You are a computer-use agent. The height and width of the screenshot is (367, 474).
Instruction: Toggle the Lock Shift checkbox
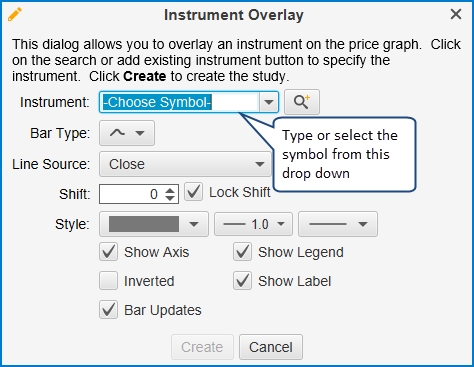(x=194, y=192)
